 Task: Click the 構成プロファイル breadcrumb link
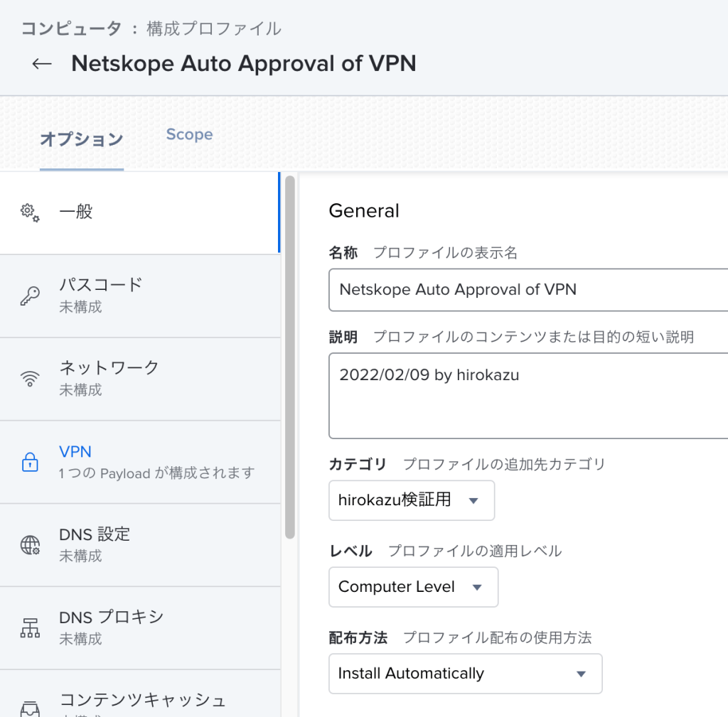(214, 28)
